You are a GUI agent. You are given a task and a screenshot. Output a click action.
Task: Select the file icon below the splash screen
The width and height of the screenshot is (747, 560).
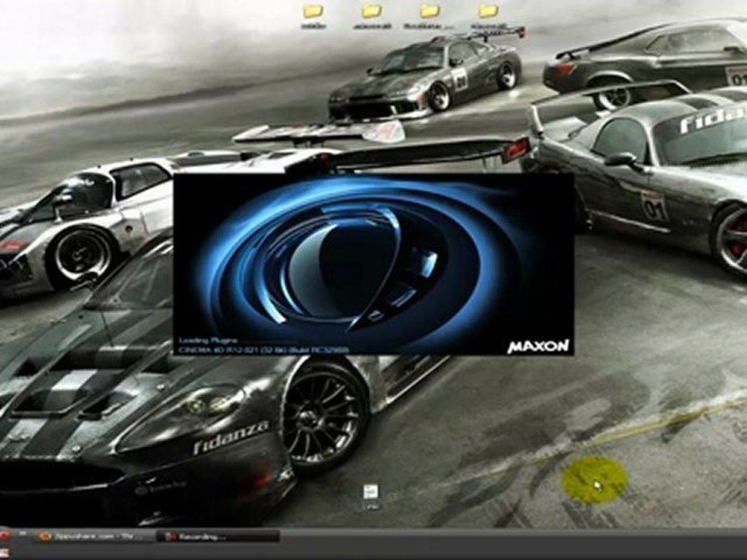click(x=371, y=492)
